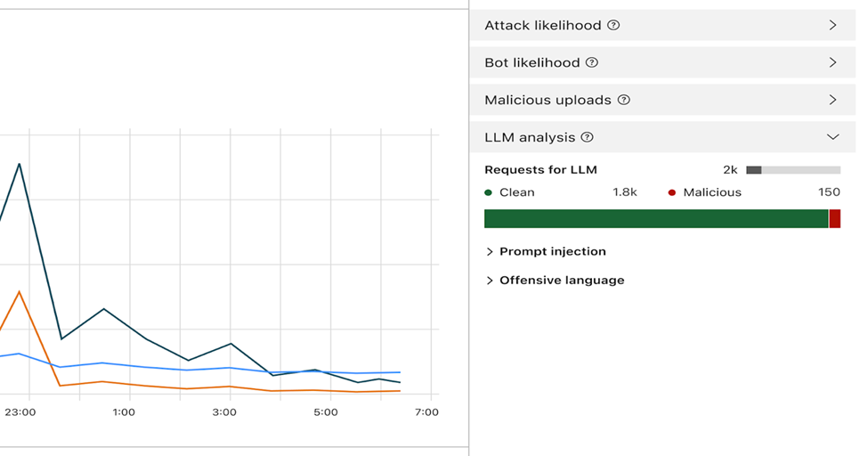This screenshot has height=456, width=868.
Task: Click the help icon beside Bot likelihood
Action: pos(592,63)
